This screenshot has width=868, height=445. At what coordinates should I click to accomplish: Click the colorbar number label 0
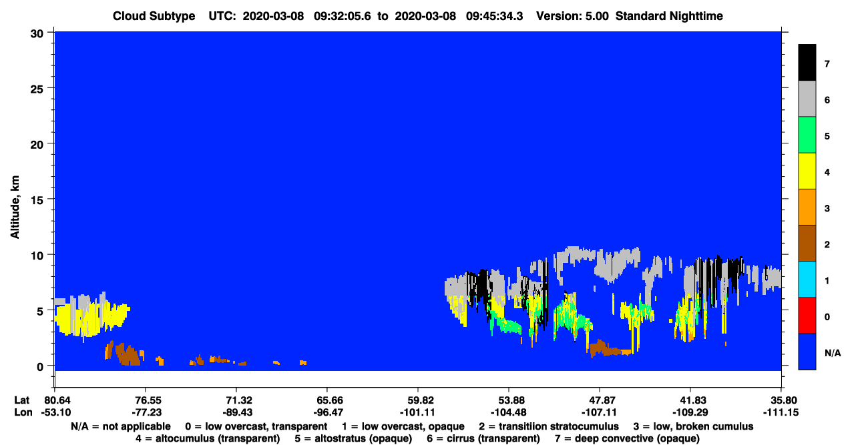point(827,316)
